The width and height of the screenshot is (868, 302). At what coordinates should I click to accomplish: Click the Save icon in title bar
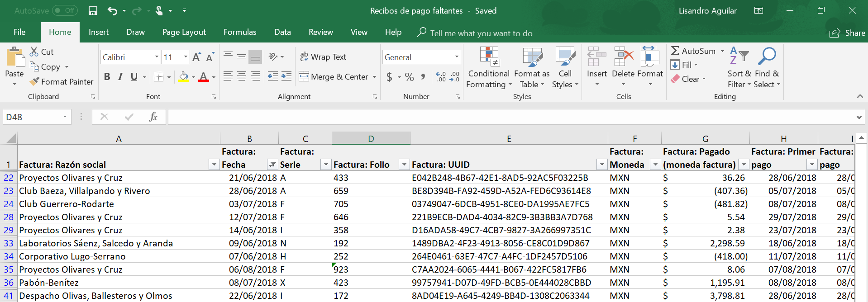[x=93, y=11]
